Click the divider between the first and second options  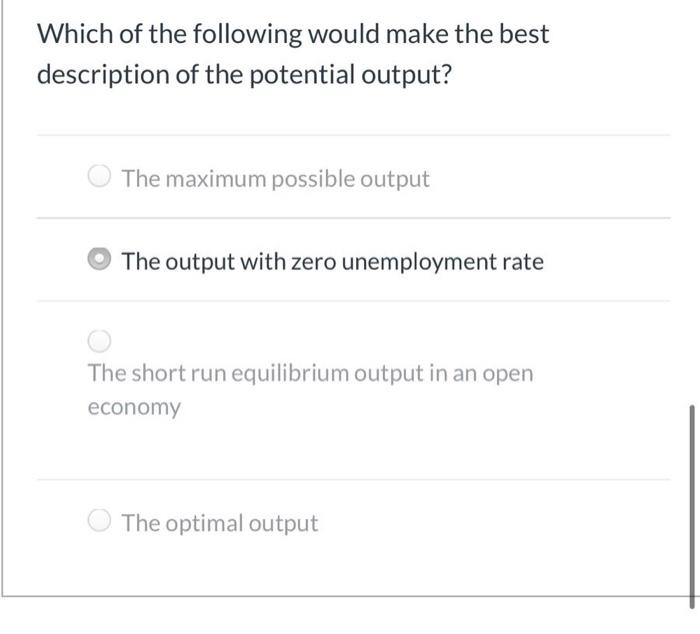pyautogui.click(x=352, y=218)
